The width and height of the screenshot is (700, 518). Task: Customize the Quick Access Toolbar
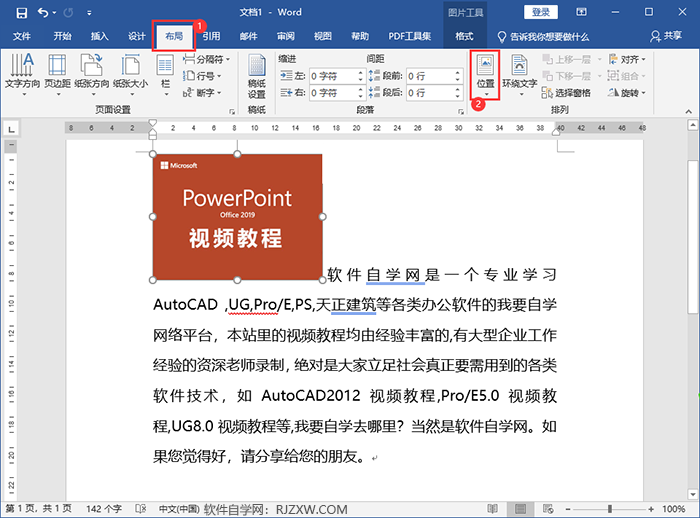[89, 13]
